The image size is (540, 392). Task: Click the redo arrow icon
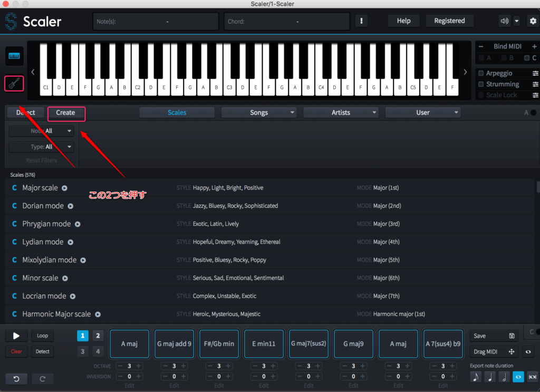[42, 378]
